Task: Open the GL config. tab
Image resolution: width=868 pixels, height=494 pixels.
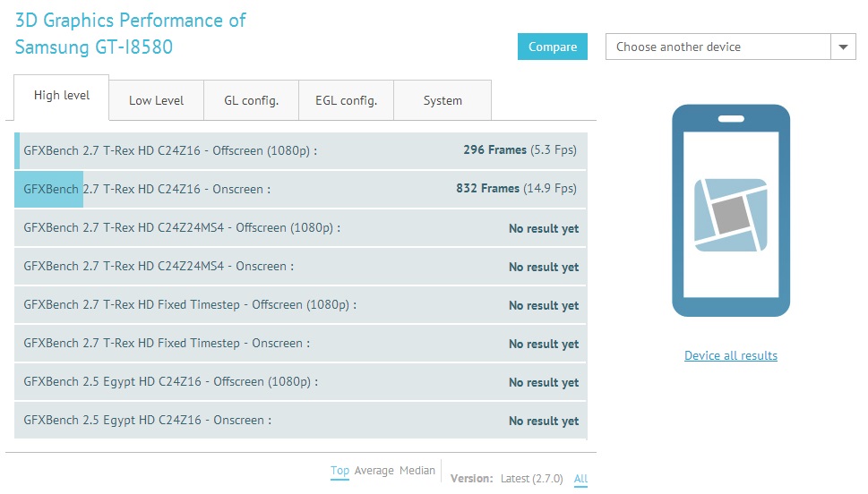Action: [x=252, y=100]
